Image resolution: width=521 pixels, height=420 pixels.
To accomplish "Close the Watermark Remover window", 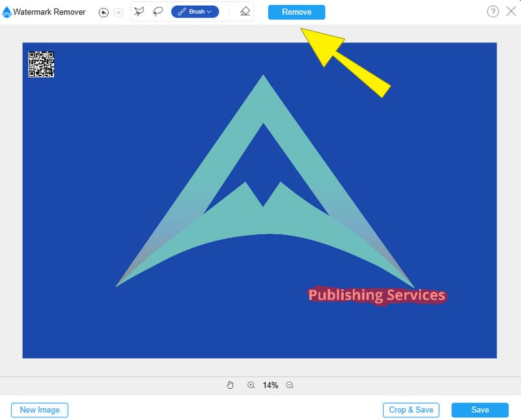I will pyautogui.click(x=510, y=11).
